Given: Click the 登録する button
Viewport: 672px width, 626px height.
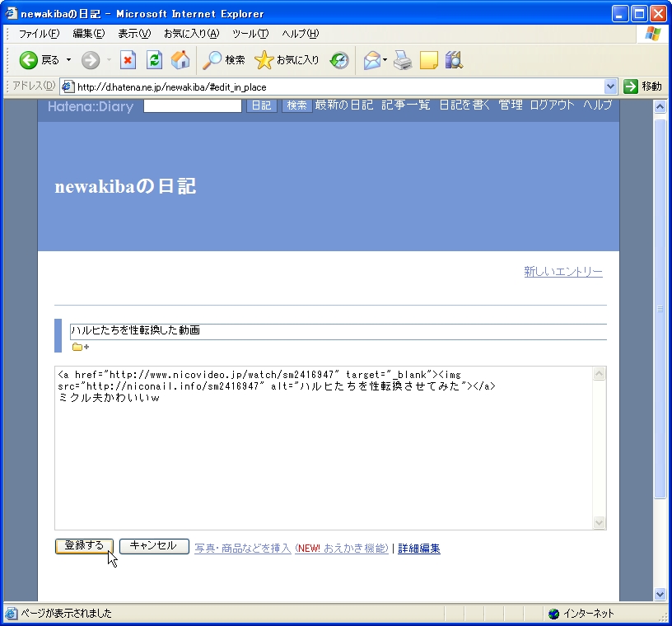Looking at the screenshot, I should point(85,546).
